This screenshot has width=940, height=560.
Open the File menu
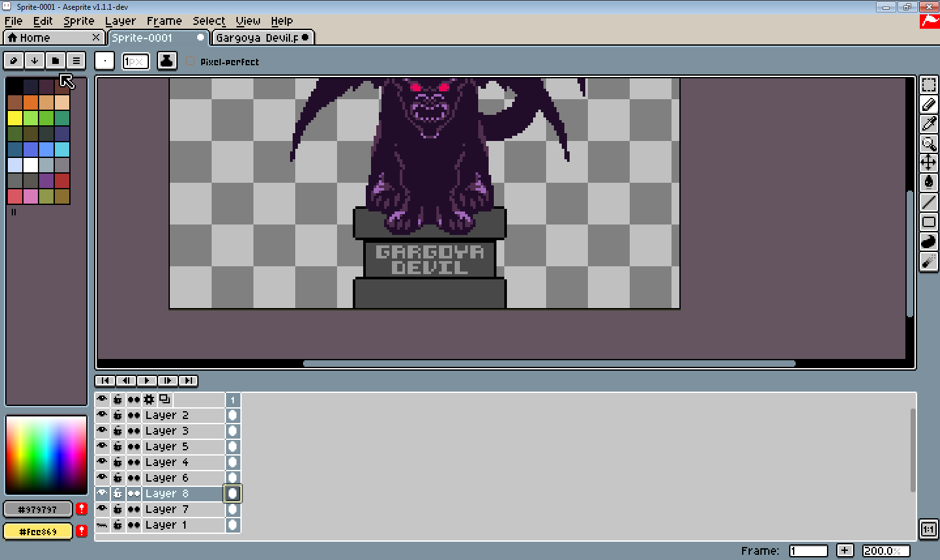point(13,21)
